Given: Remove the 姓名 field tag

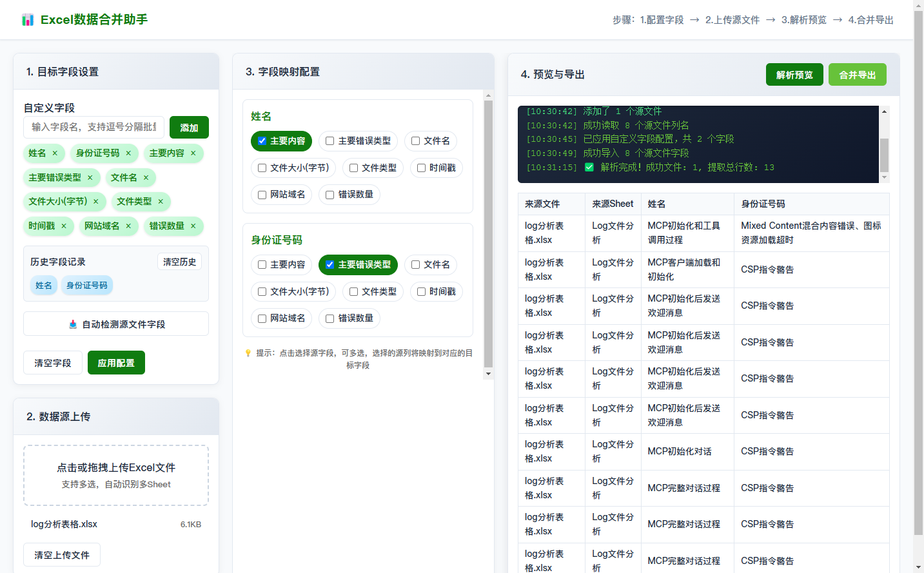Looking at the screenshot, I should point(55,153).
